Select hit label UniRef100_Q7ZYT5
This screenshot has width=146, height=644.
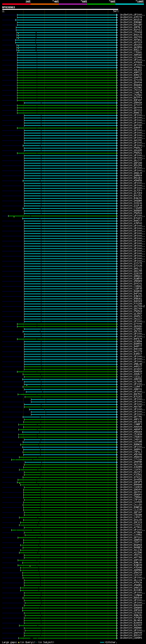(x=131, y=263)
